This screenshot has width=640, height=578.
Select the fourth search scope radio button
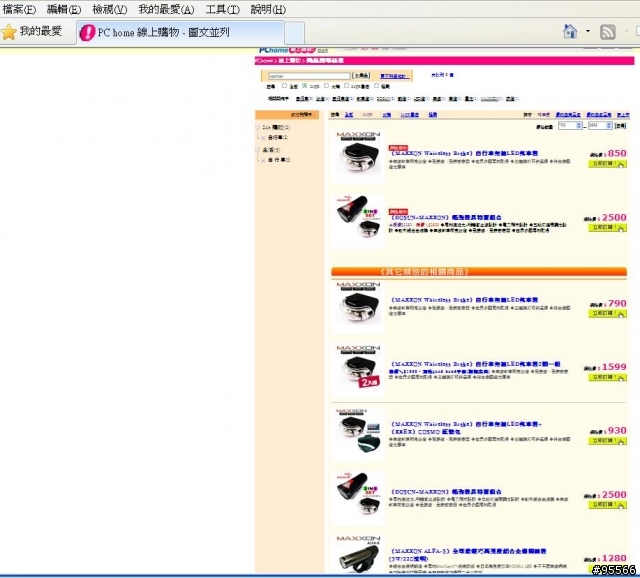click(x=346, y=86)
